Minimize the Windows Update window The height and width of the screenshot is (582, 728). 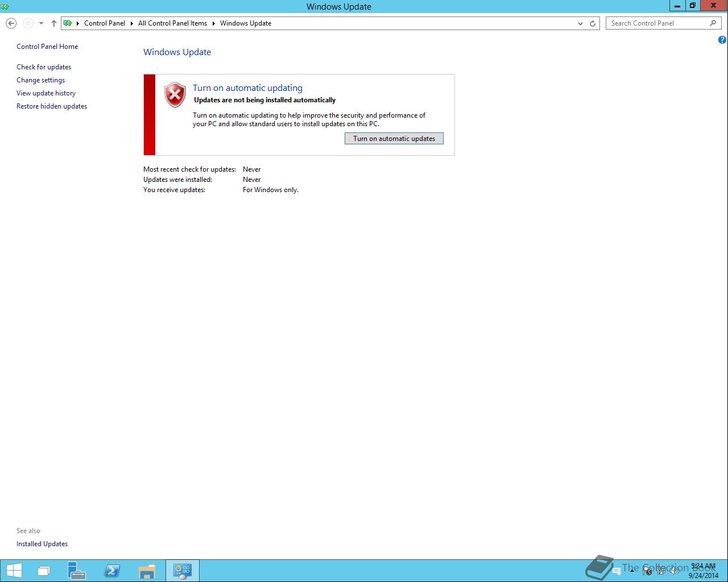[677, 6]
